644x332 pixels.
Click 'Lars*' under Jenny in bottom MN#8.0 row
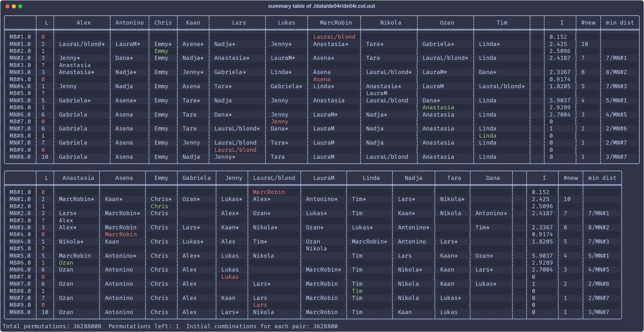coord(230,312)
